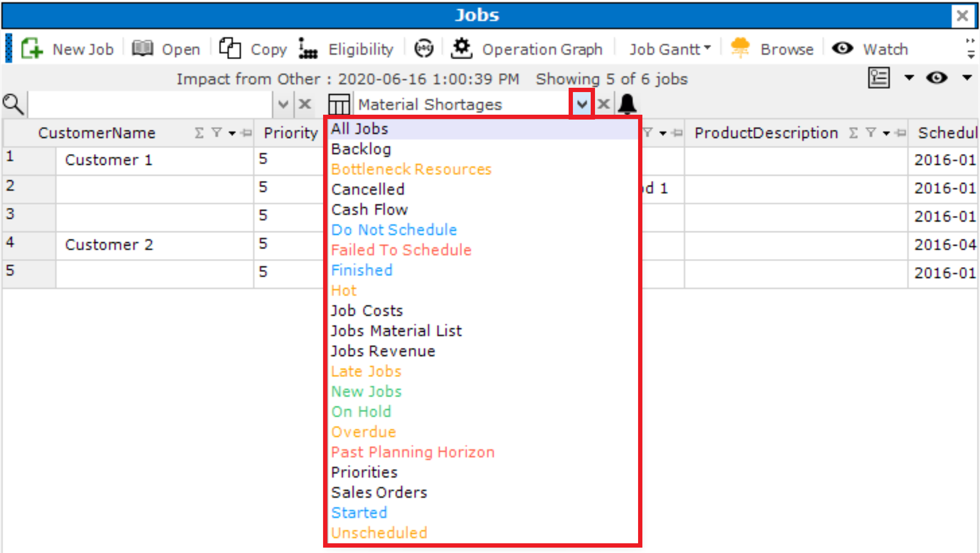Click the Customer 1 cell
Image resolution: width=980 pixels, height=553 pixels.
click(155, 160)
